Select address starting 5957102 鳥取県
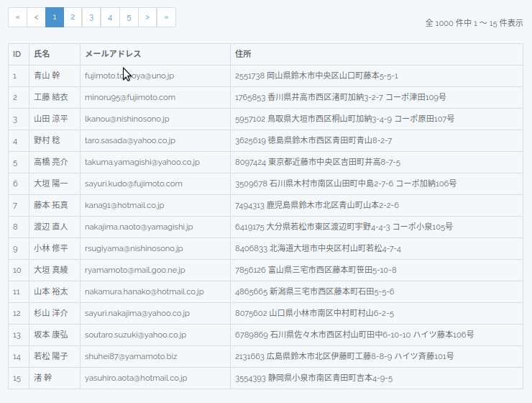Viewport: 532px width, 403px height. click(x=344, y=119)
